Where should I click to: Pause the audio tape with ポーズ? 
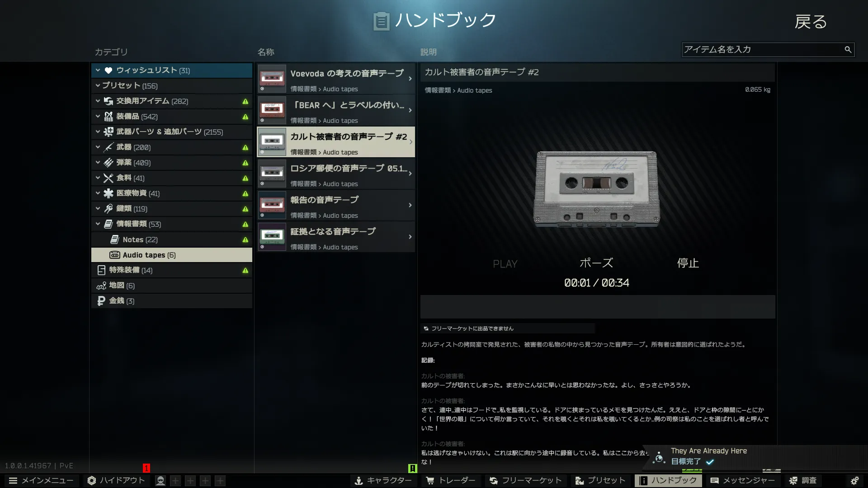(596, 263)
